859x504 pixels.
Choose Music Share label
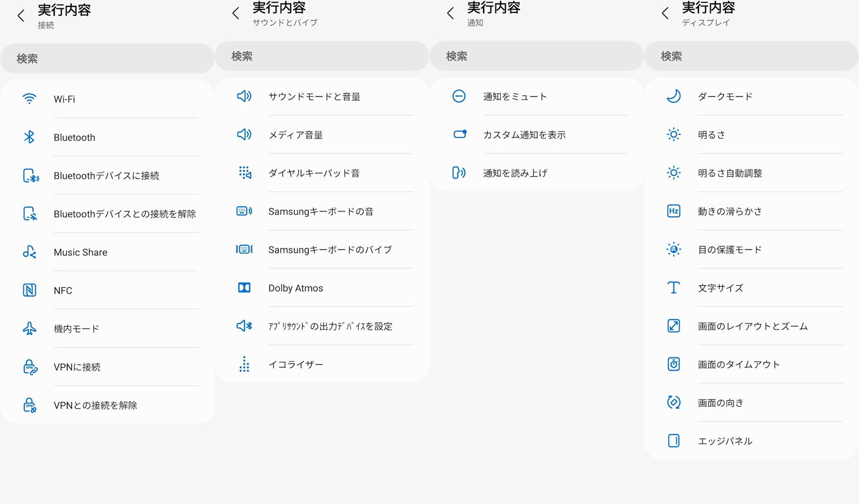(x=81, y=253)
